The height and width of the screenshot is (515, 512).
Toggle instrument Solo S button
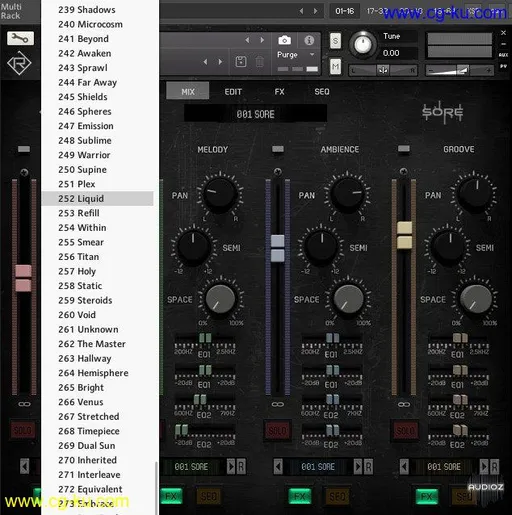click(335, 41)
